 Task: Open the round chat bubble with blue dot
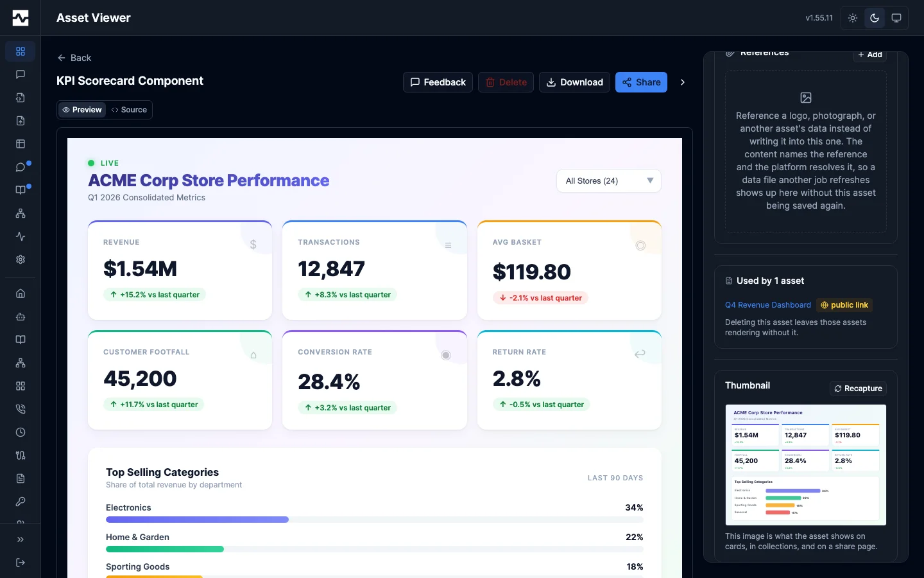tap(21, 167)
